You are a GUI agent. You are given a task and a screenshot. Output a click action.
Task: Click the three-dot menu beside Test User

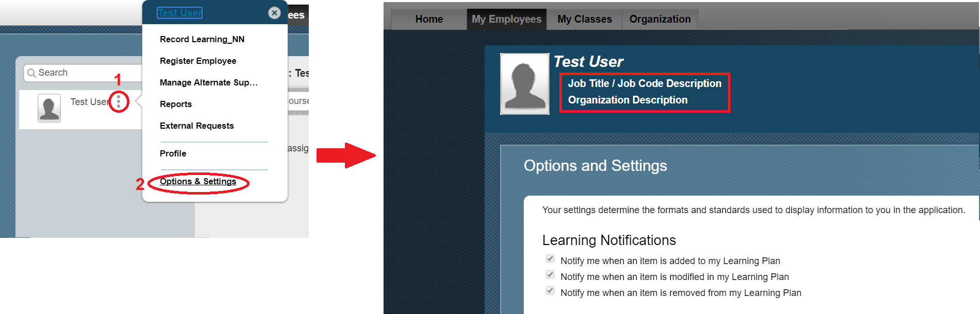(x=119, y=101)
